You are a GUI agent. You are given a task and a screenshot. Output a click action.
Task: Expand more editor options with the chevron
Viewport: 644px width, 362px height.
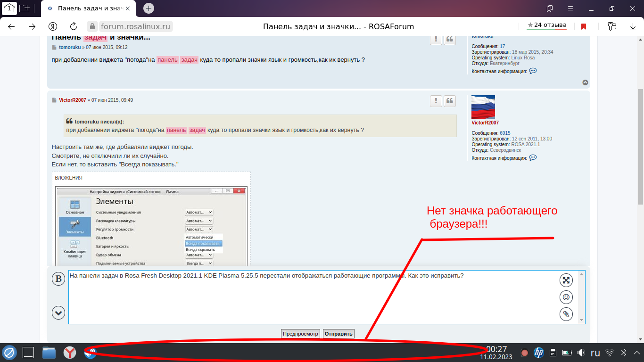58,313
